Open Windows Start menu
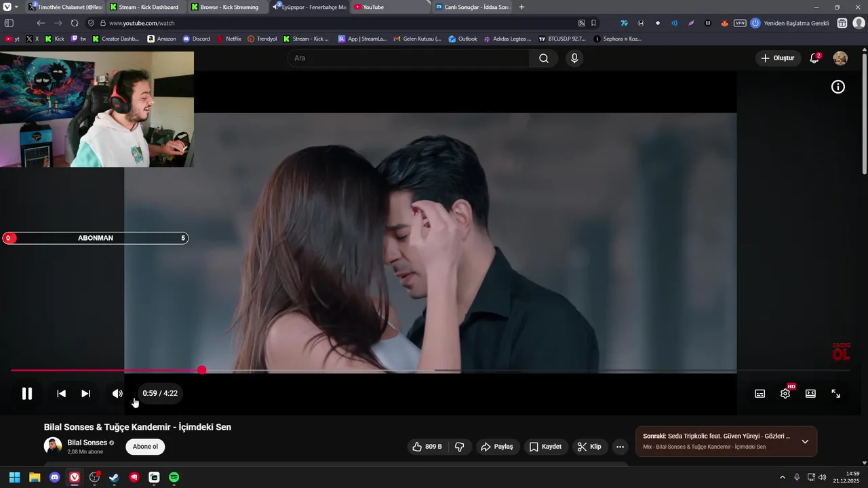The image size is (868, 488). point(14,477)
